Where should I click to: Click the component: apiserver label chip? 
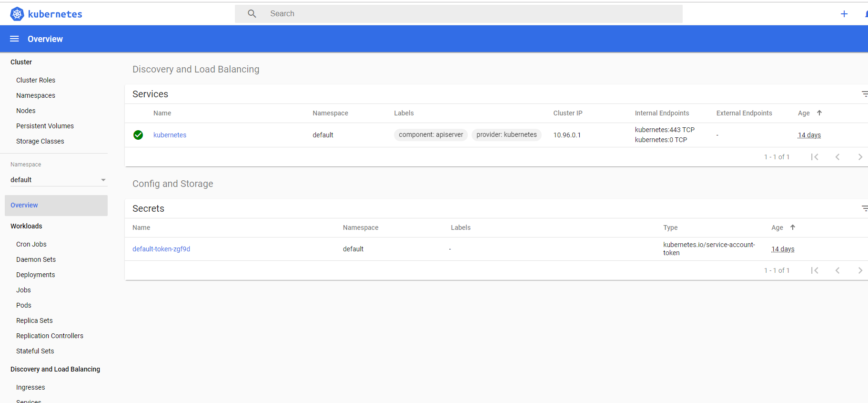431,135
